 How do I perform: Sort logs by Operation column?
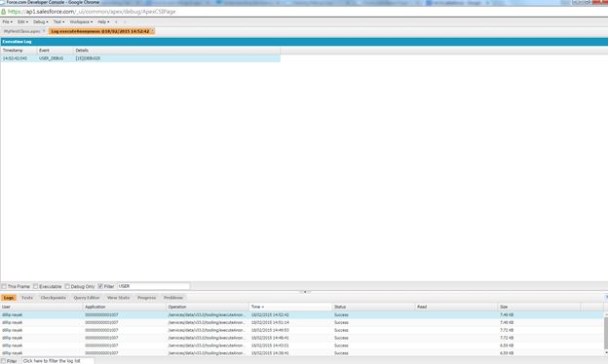coord(208,307)
